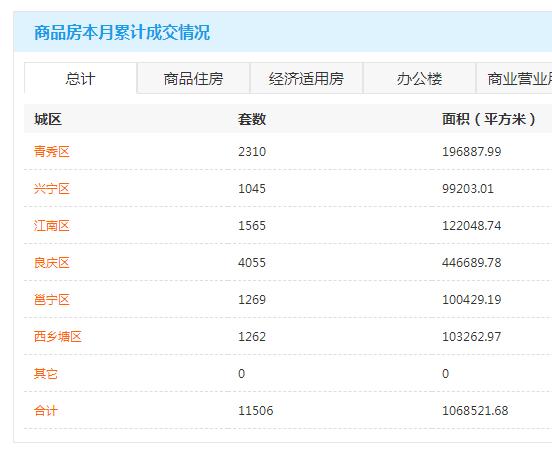
Task: Select the area value 446689.78
Action: pyautogui.click(x=471, y=263)
